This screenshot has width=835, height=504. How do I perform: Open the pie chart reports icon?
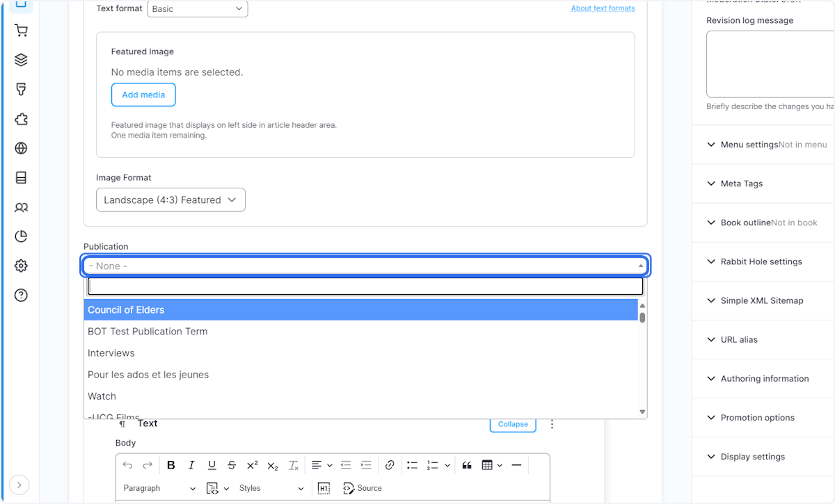coord(21,236)
